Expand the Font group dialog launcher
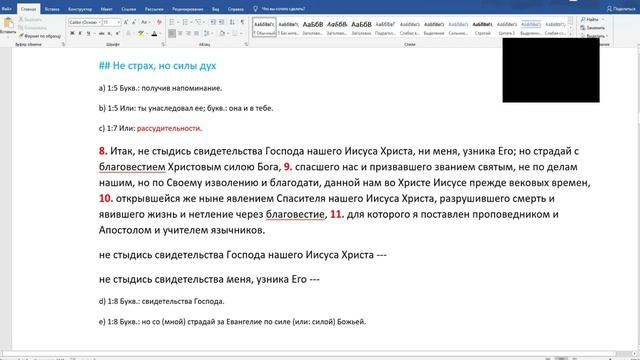 pos(163,44)
